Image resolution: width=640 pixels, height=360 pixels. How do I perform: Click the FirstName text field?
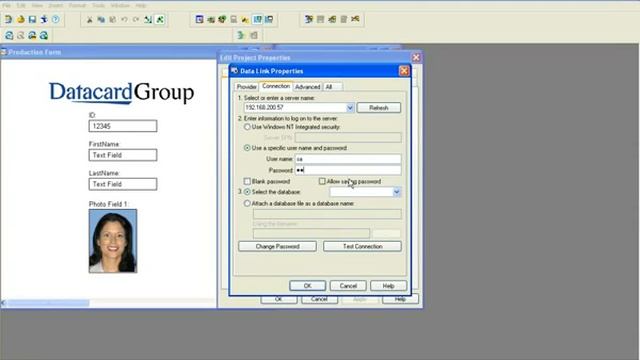coord(123,155)
